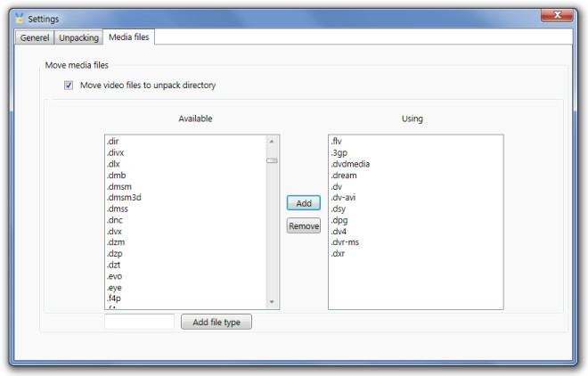Click the Available list scrollbar thumb
The width and height of the screenshot is (588, 376).
272,160
